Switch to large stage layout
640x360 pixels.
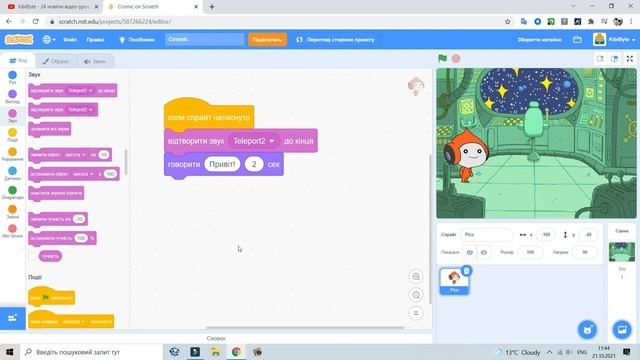(x=614, y=59)
